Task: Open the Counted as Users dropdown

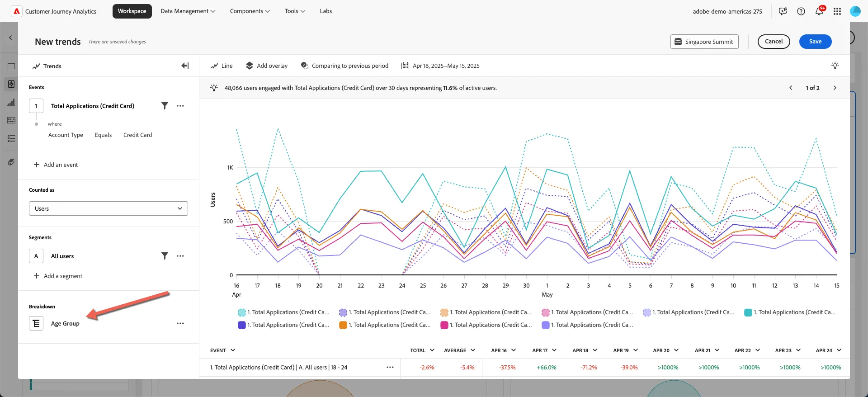Action: pyautogui.click(x=108, y=208)
